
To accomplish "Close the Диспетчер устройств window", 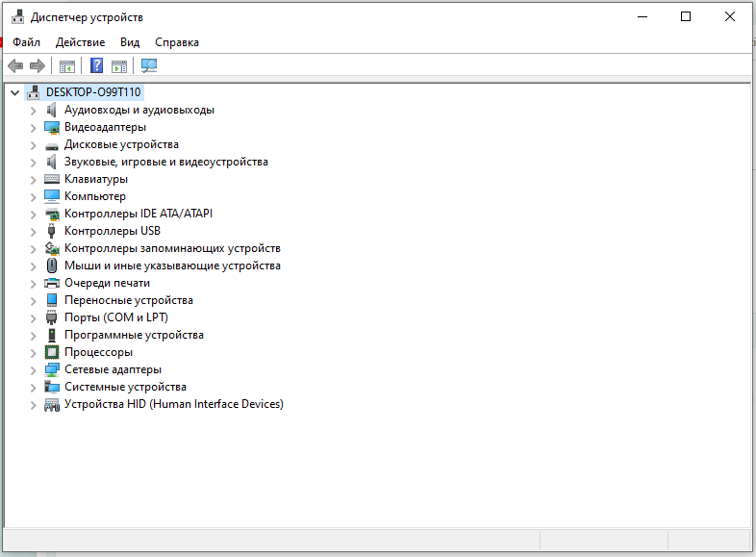I will (729, 17).
